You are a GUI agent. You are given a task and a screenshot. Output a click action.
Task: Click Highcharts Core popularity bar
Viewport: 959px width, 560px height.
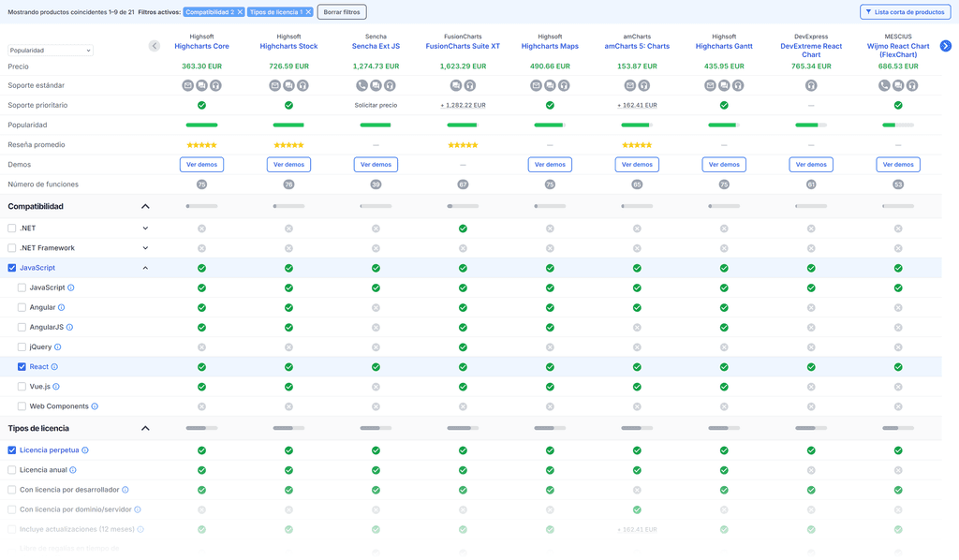(x=202, y=125)
